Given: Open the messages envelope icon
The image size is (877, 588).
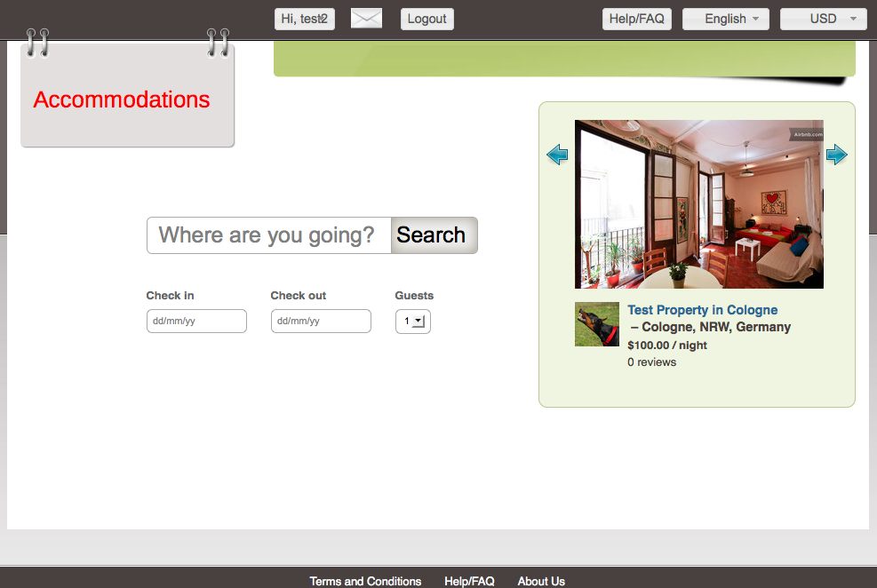Looking at the screenshot, I should tap(366, 19).
